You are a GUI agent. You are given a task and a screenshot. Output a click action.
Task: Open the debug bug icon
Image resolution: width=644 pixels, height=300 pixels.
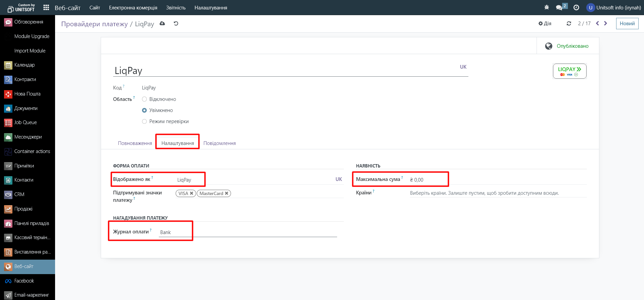(547, 7)
